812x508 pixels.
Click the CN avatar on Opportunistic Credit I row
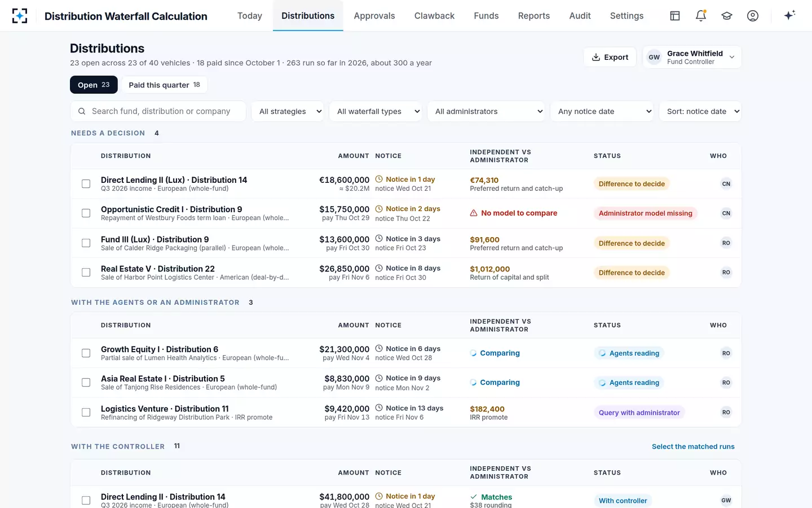pyautogui.click(x=726, y=213)
